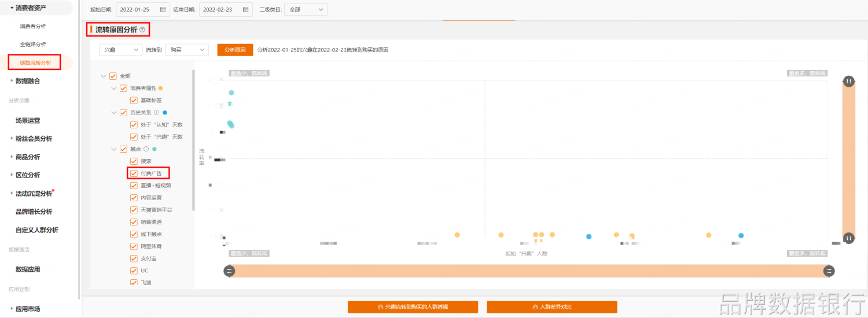
Task: Click the orange 分析原因 button
Action: point(235,50)
